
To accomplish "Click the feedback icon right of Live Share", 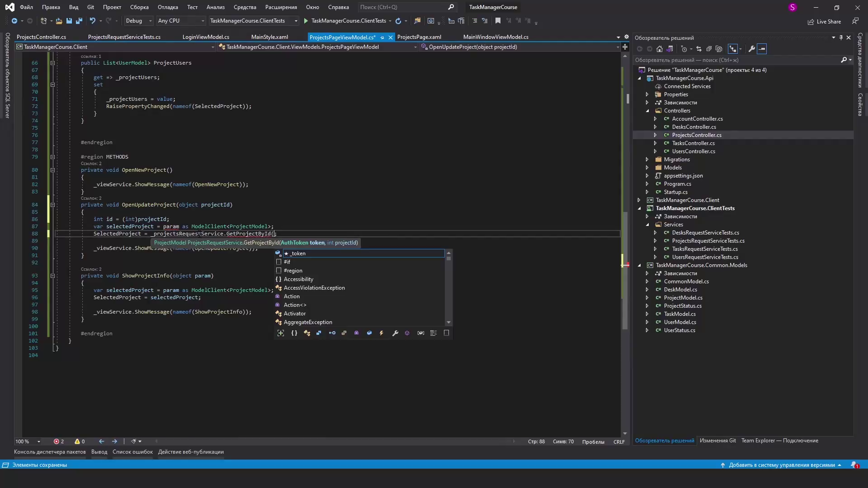I will (x=855, y=21).
